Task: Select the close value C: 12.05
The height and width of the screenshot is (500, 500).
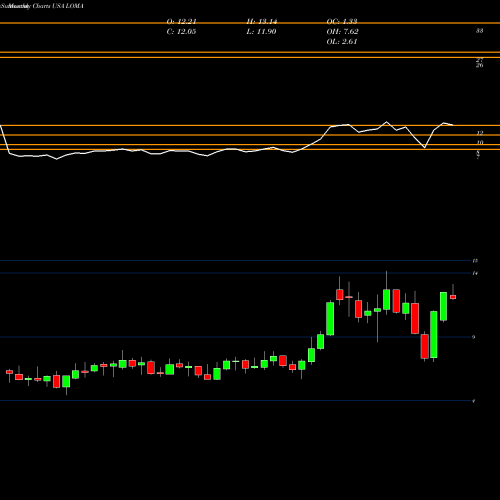Action: pyautogui.click(x=181, y=32)
